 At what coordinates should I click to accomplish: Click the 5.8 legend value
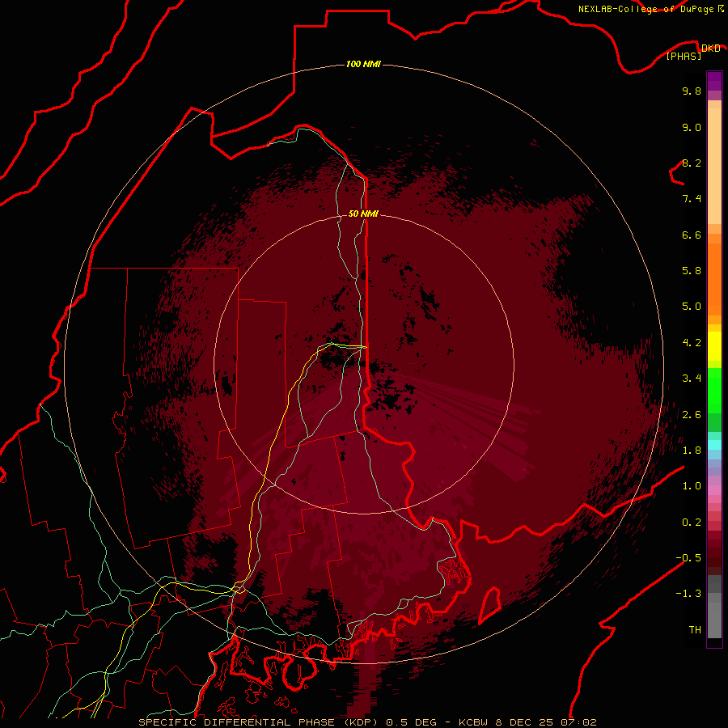pyautogui.click(x=692, y=270)
